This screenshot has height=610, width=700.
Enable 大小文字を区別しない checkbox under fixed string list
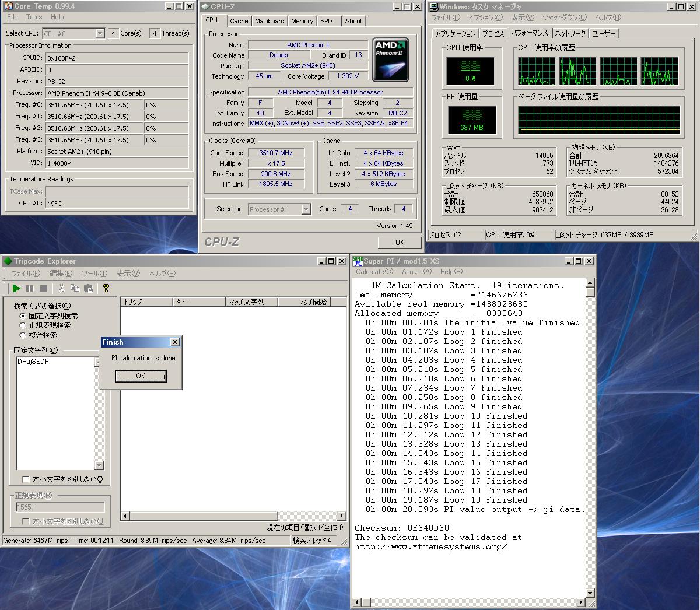click(x=26, y=479)
